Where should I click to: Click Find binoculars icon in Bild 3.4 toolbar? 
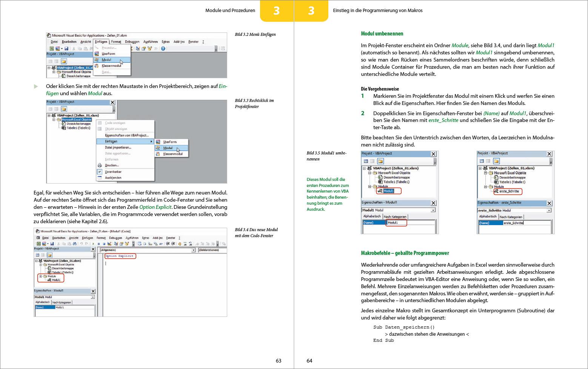point(74,244)
